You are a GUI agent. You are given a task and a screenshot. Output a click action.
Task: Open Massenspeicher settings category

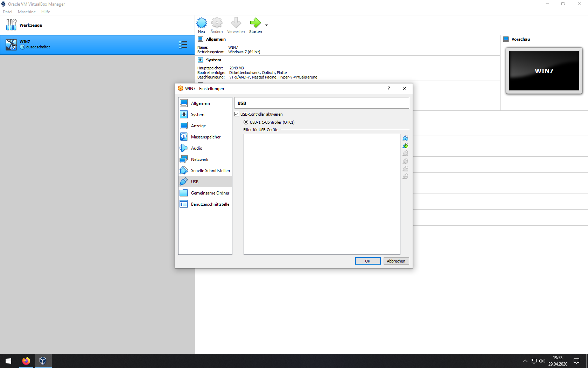205,137
